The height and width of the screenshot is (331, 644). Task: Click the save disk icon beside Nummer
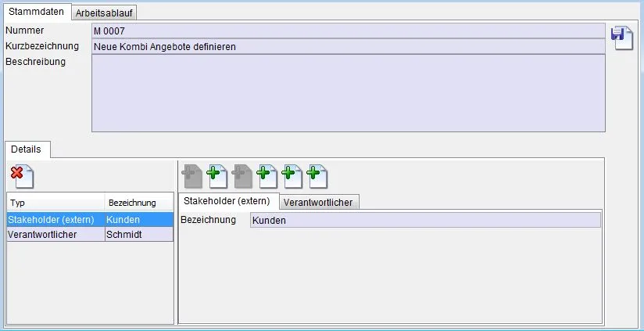(x=622, y=38)
